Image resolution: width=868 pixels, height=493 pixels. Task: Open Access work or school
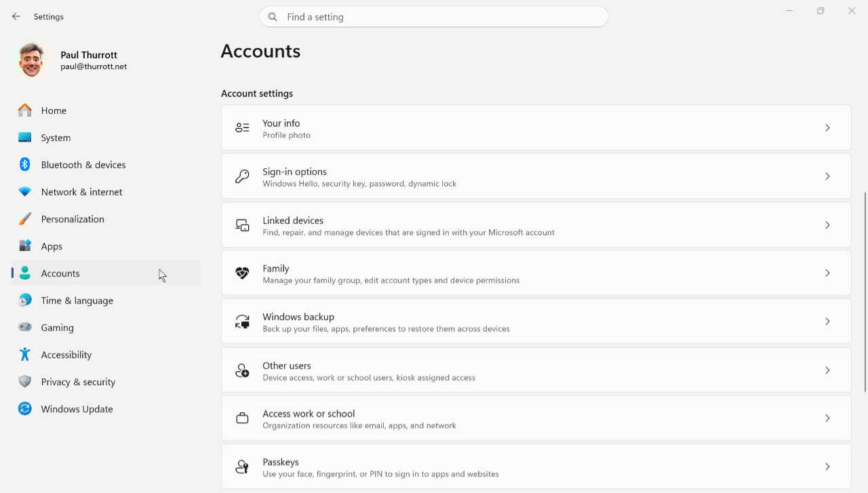click(x=536, y=418)
